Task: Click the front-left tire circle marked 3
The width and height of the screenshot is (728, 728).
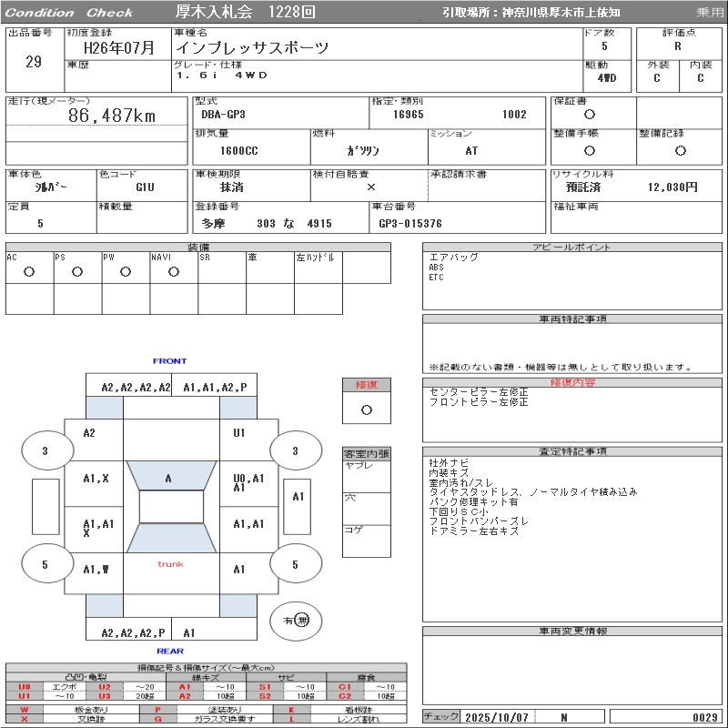Action: pos(45,450)
